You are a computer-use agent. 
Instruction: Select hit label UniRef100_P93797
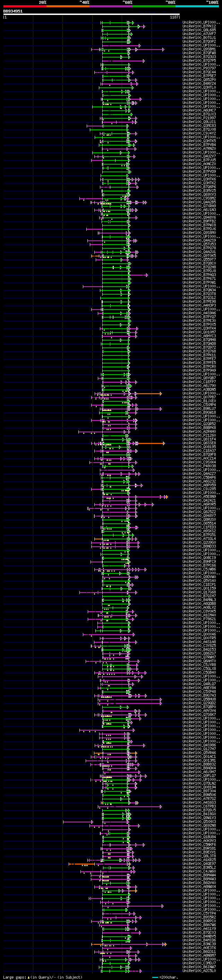198,68
